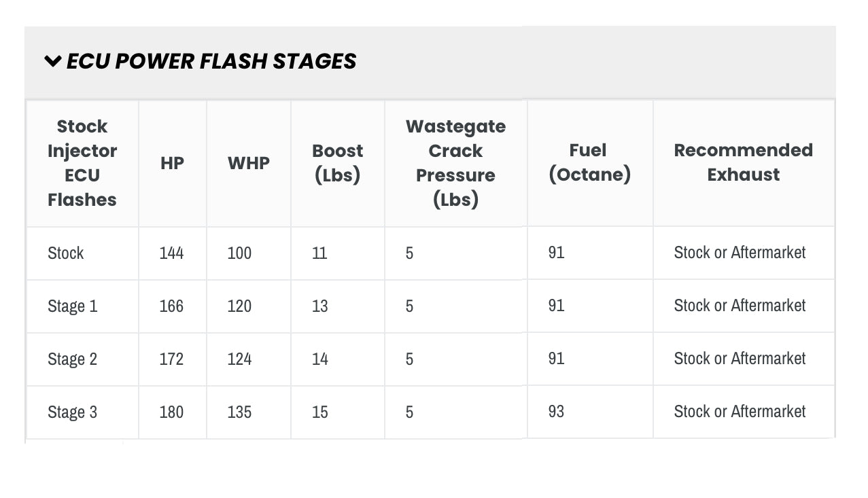The height and width of the screenshot is (498, 868).
Task: Select the Stage 1 row label
Action: [x=73, y=306]
